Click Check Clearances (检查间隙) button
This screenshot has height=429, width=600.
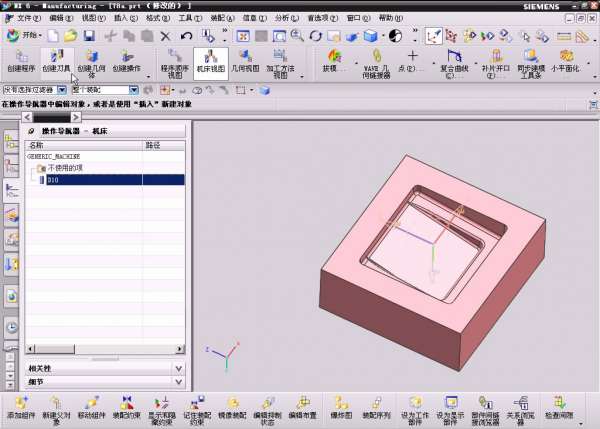pyautogui.click(x=559, y=408)
